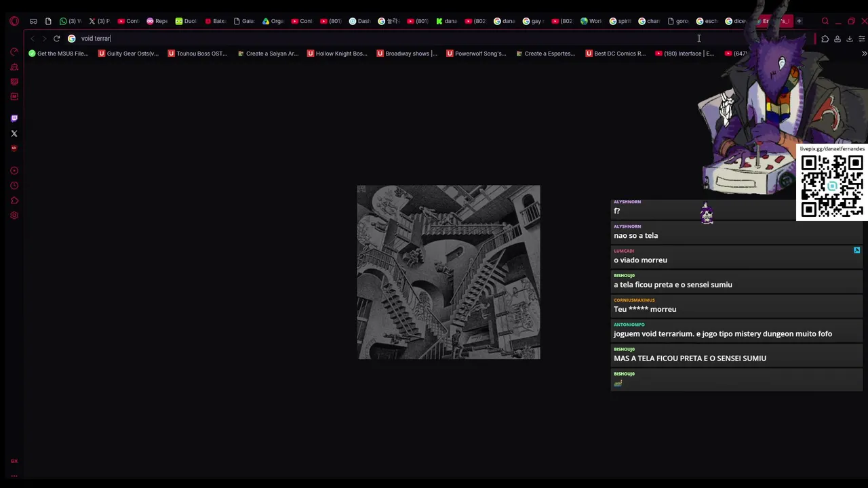The image size is (868, 488).
Task: Switch to the 'Baixa' tab
Action: point(215,21)
